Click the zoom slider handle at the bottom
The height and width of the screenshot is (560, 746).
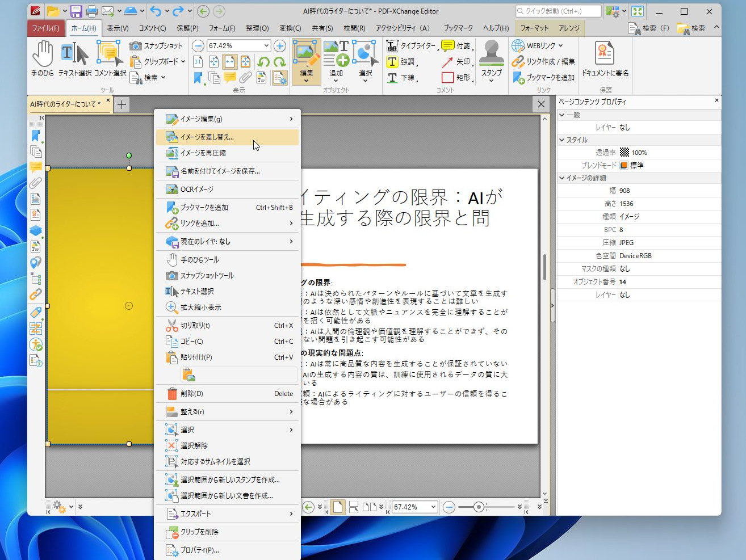pos(479,507)
